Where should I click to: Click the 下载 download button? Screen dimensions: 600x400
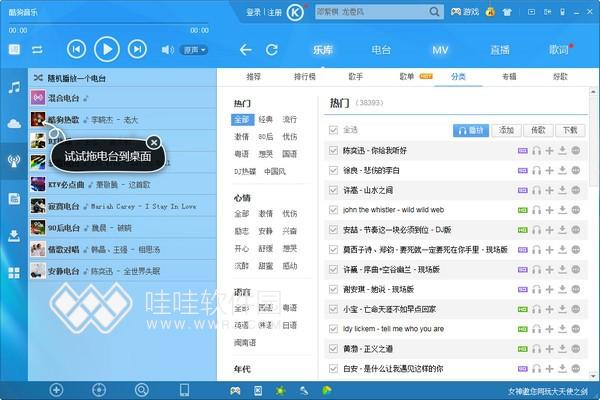coord(570,131)
